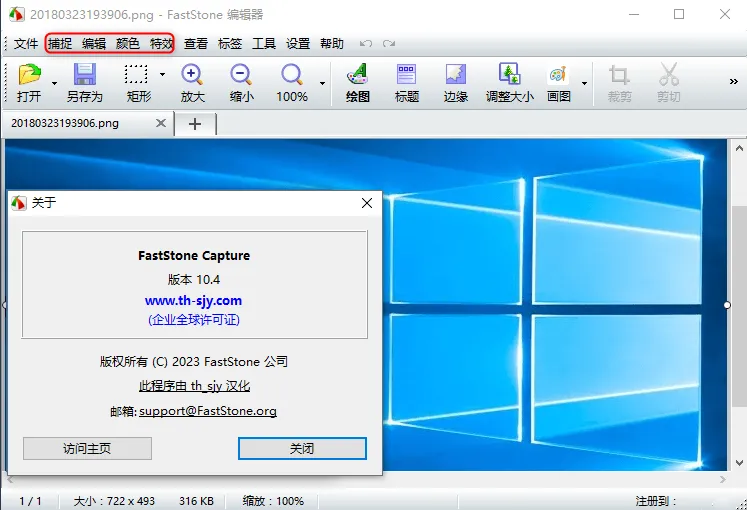Click the 剪切 scissors cut icon
The image size is (747, 510).
point(669,75)
